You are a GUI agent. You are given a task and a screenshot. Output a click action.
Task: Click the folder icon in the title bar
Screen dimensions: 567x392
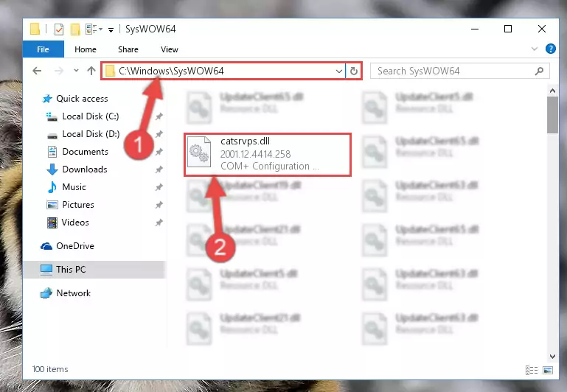click(x=35, y=29)
